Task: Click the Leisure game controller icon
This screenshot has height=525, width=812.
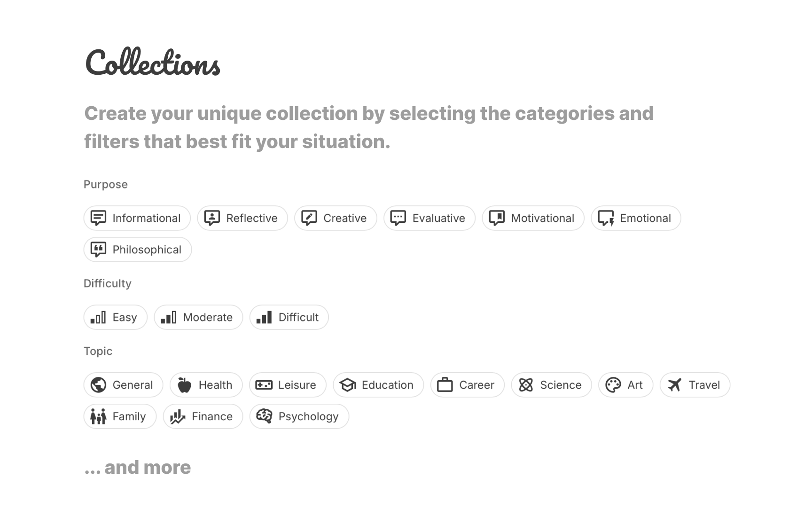Action: (x=264, y=385)
